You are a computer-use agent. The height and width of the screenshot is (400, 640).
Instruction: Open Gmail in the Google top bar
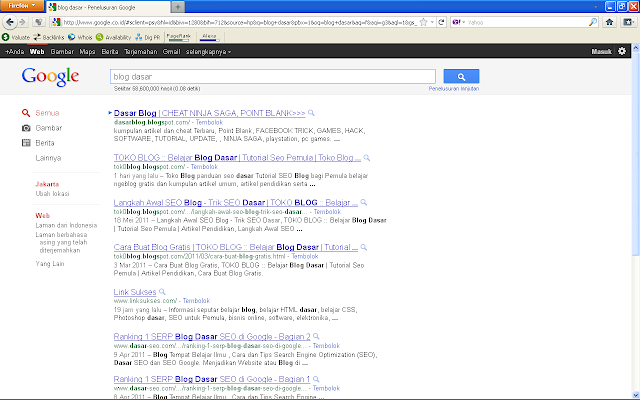(x=171, y=51)
